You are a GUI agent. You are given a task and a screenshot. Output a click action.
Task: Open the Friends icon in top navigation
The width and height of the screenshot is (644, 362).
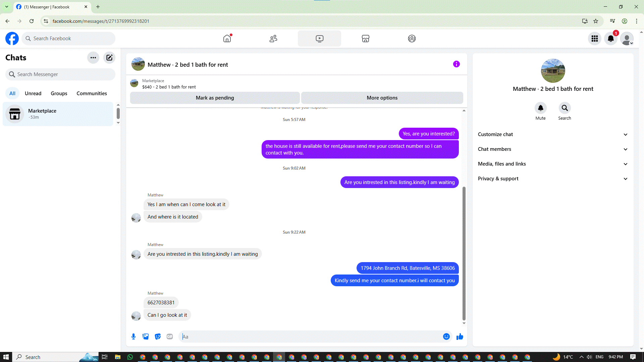(273, 39)
